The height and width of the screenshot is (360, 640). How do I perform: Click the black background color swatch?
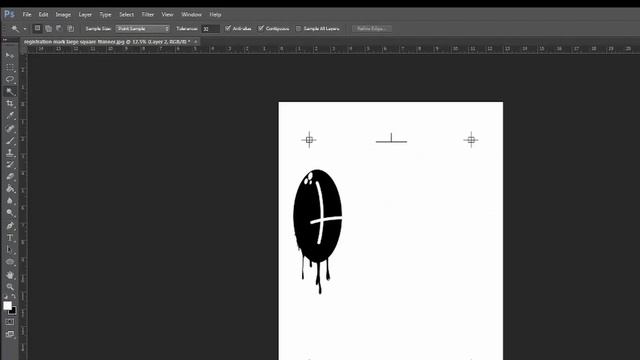tap(13, 311)
